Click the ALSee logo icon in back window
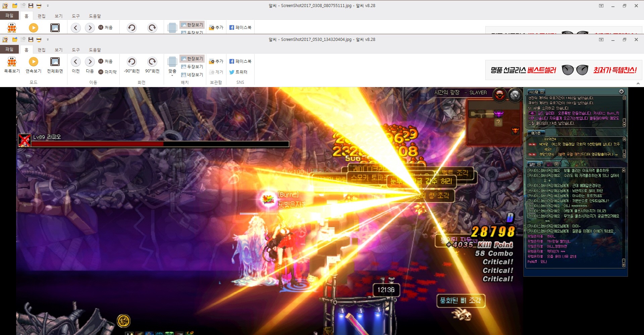Viewport: 644px width, 335px height. click(x=5, y=6)
